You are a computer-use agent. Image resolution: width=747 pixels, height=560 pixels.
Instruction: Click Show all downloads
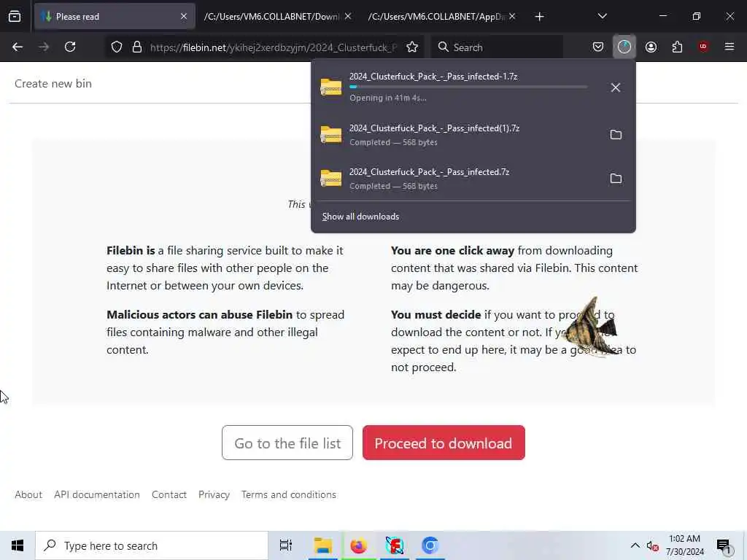coord(360,217)
